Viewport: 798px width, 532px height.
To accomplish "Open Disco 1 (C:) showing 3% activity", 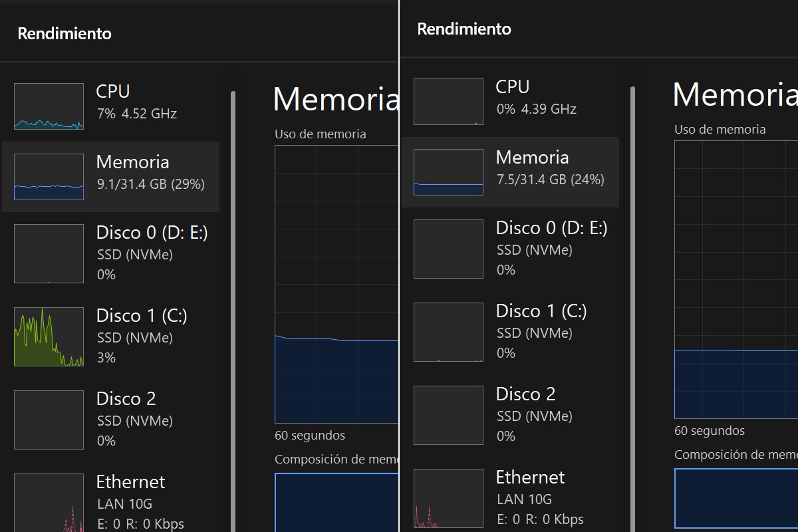I will (x=110, y=336).
